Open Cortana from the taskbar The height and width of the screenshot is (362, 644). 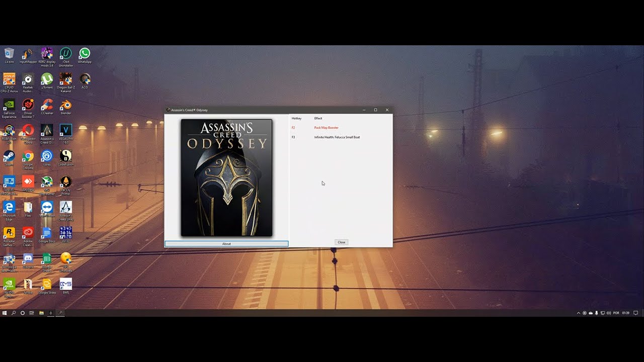point(23,313)
